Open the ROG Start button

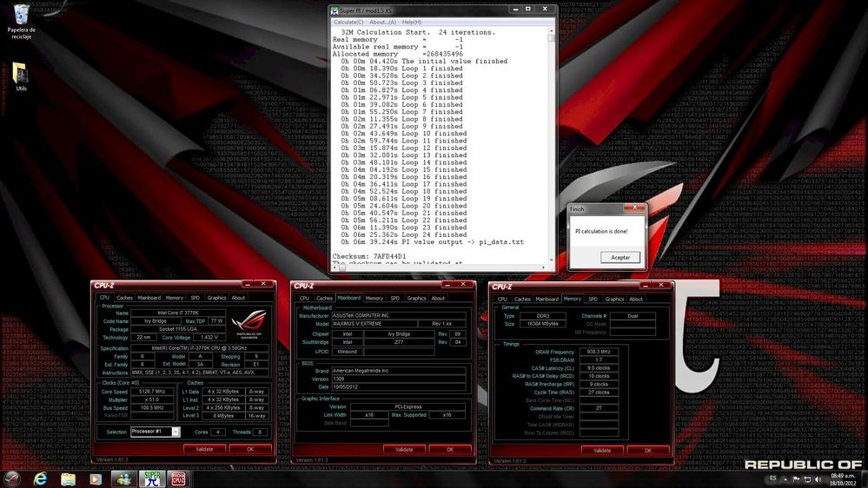click(x=12, y=478)
